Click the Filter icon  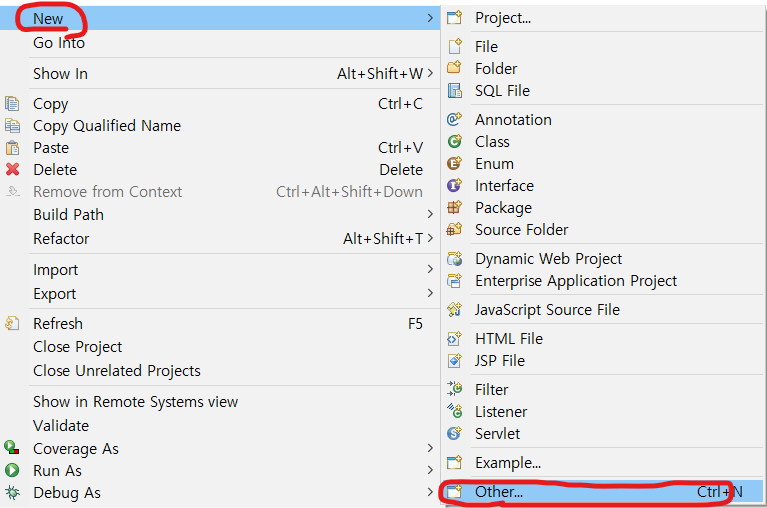(454, 389)
